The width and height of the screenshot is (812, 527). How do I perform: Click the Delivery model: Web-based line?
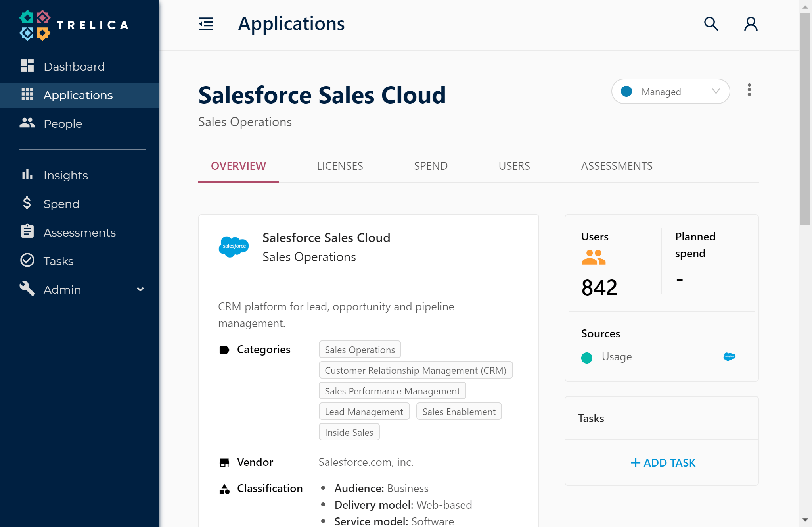pos(403,505)
